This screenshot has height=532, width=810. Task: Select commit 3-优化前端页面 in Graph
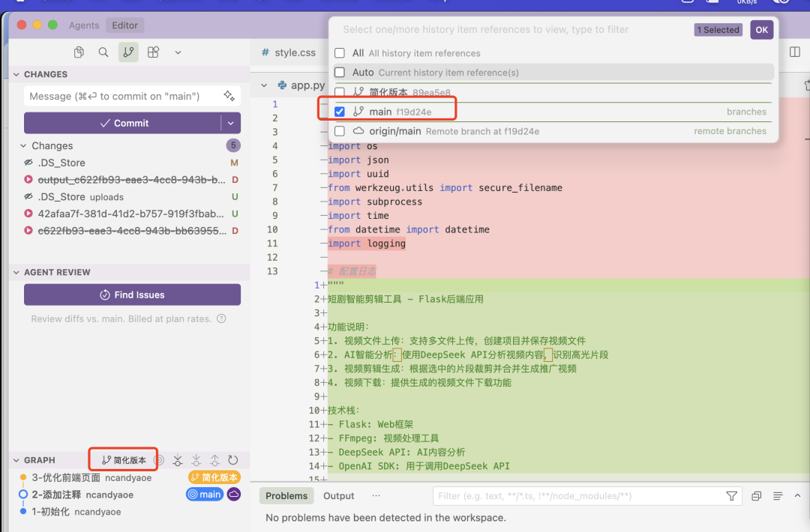92,477
